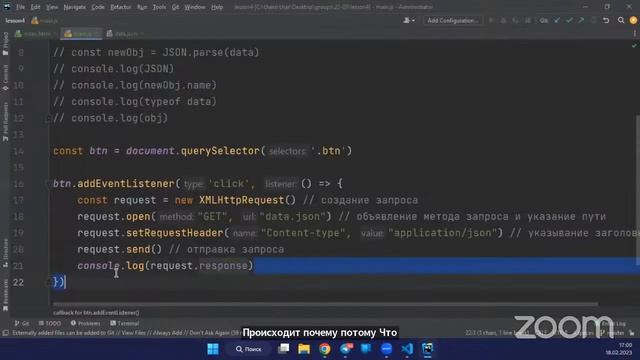Click XMLHttpRequest in line 17
The width and height of the screenshot is (640, 360).
241,200
